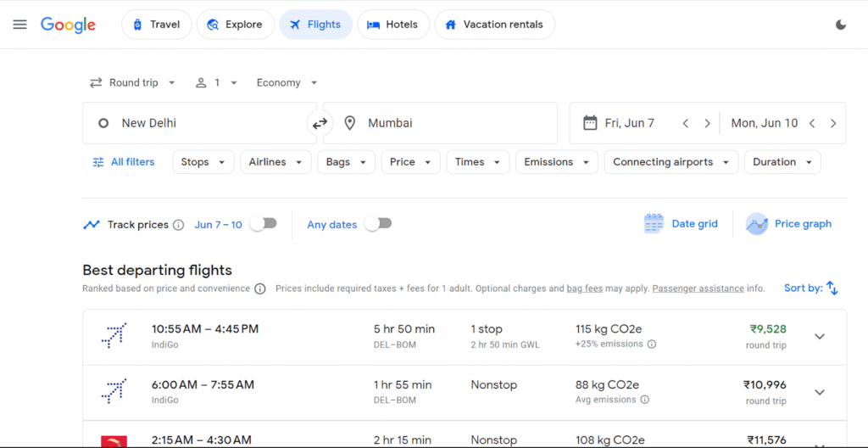Open the Track prices info icon
The image size is (868, 448).
click(178, 225)
